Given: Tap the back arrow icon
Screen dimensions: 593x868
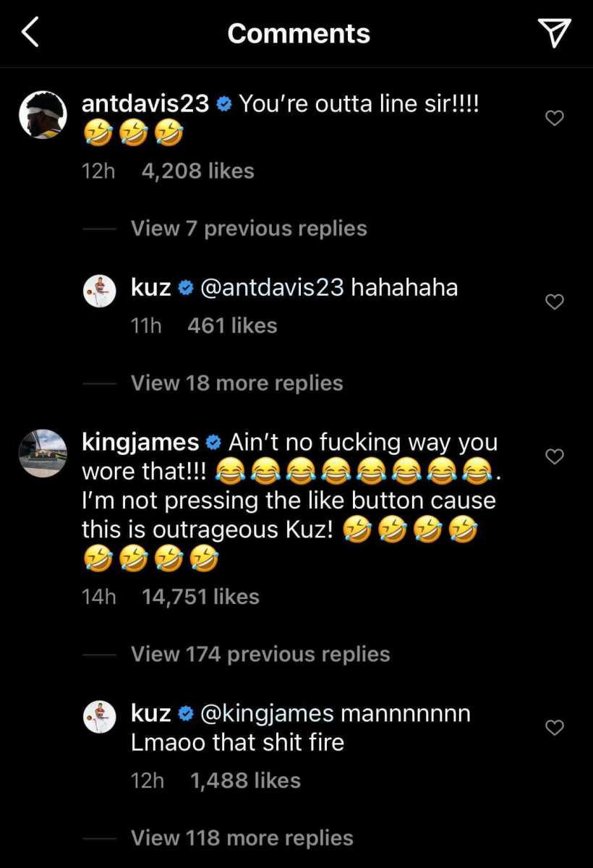Looking at the screenshot, I should tap(30, 33).
